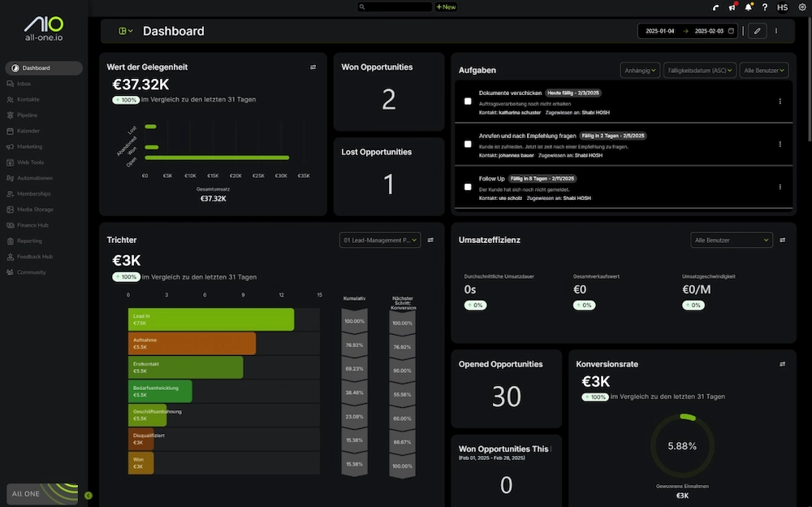The image size is (812, 507).
Task: Click the Finance Hub sidebar icon
Action: (x=10, y=225)
